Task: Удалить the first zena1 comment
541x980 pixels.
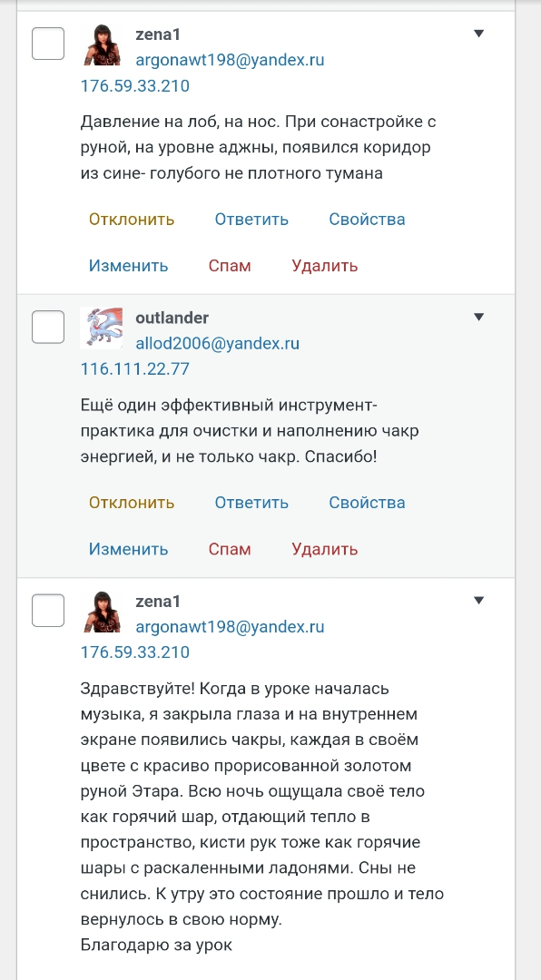Action: (x=325, y=266)
